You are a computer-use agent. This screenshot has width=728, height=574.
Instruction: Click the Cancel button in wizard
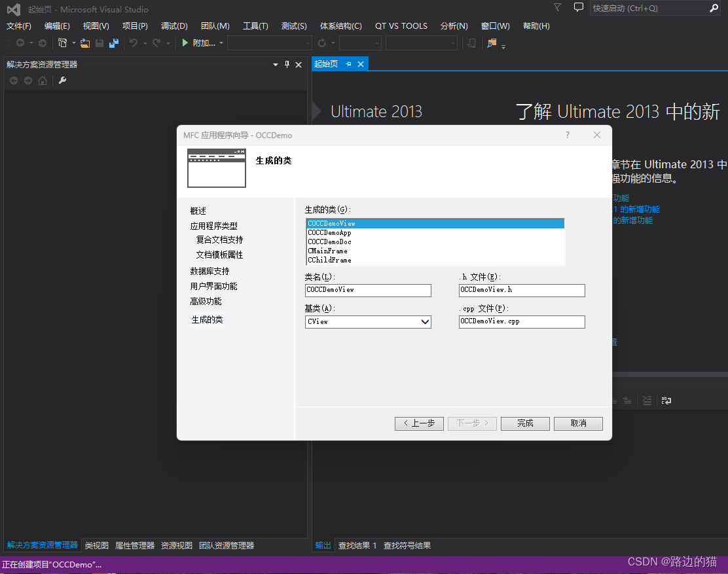[578, 423]
